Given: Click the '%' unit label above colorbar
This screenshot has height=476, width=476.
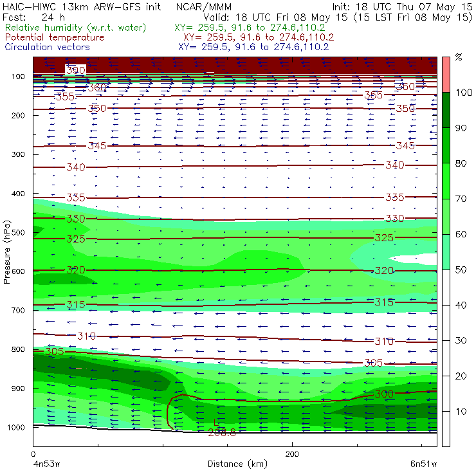Looking at the screenshot, I should click(x=459, y=57).
